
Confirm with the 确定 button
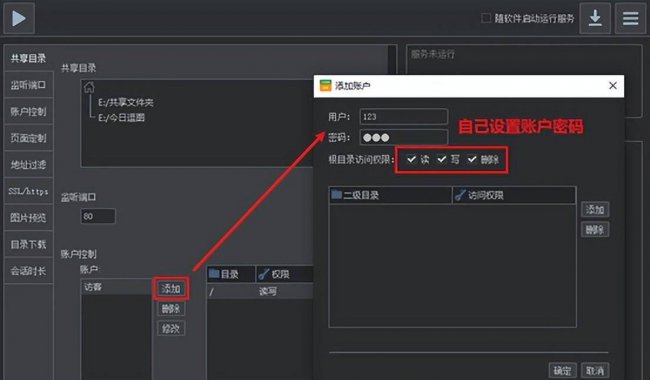pos(562,370)
